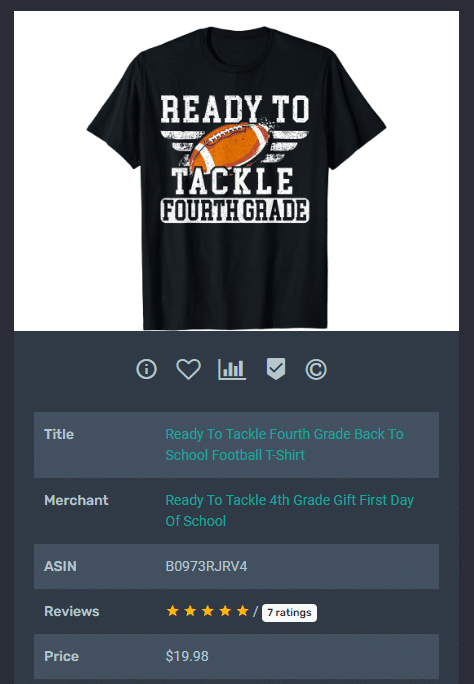Image resolution: width=474 pixels, height=684 pixels.
Task: Click the Merchant row label
Action: (76, 500)
